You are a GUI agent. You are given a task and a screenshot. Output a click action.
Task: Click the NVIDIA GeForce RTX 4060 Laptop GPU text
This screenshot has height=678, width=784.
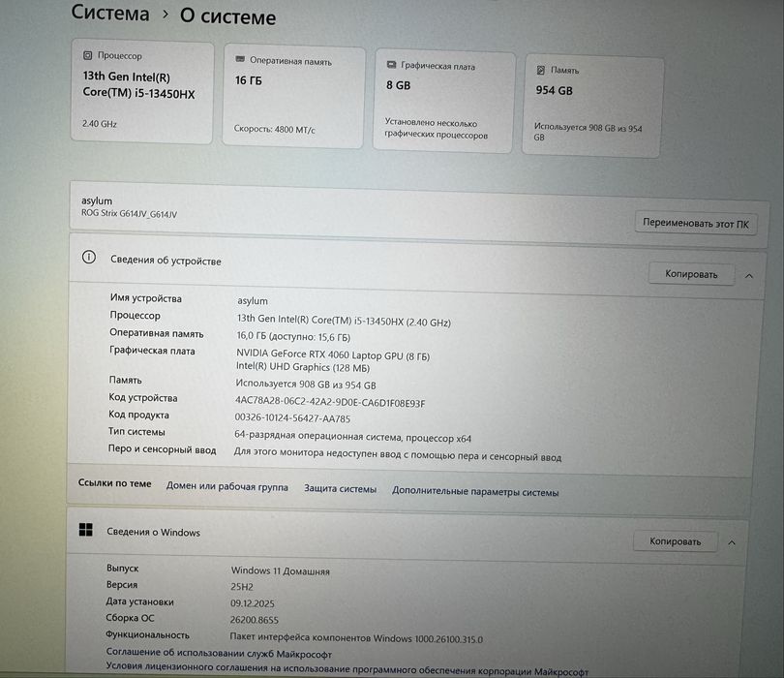[x=333, y=354]
